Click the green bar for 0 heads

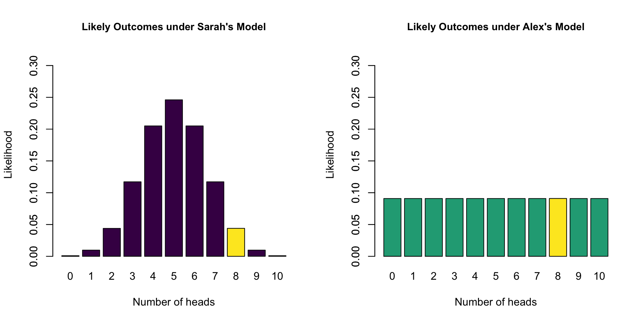click(x=392, y=227)
